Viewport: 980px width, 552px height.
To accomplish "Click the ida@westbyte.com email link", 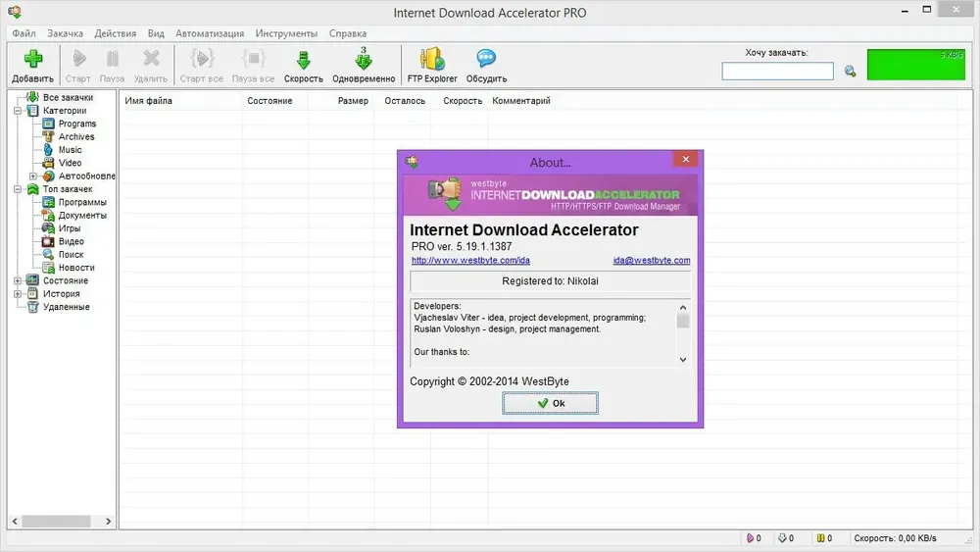I will pyautogui.click(x=652, y=260).
